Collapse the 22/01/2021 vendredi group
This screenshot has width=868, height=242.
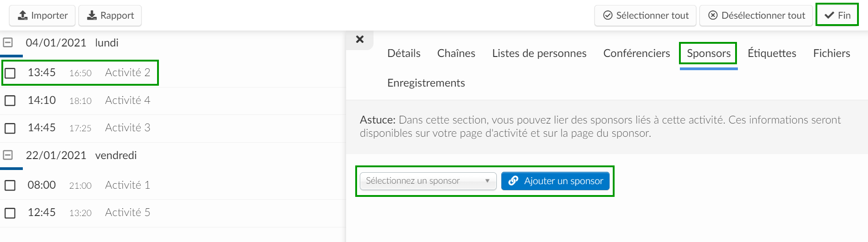(x=8, y=155)
